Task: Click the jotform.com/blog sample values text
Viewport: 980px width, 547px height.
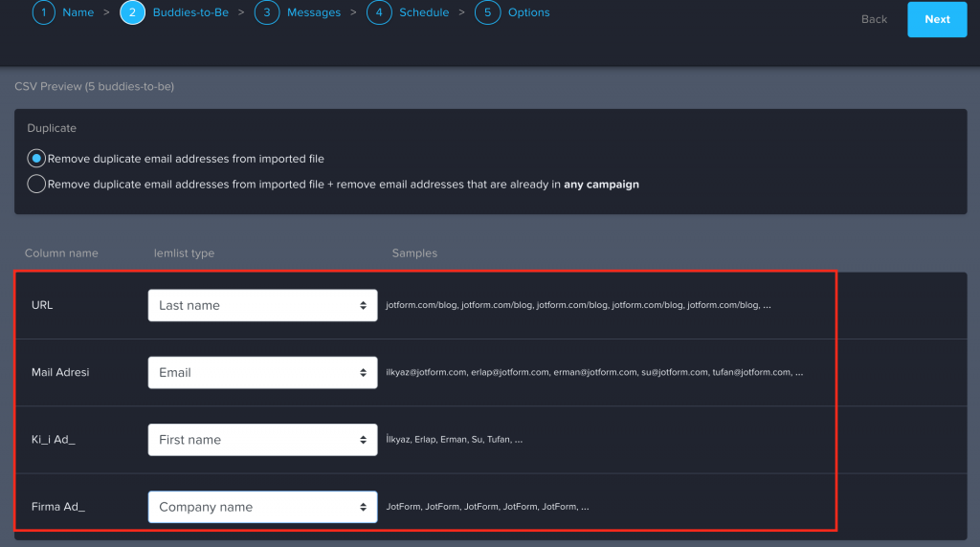Action: [578, 306]
